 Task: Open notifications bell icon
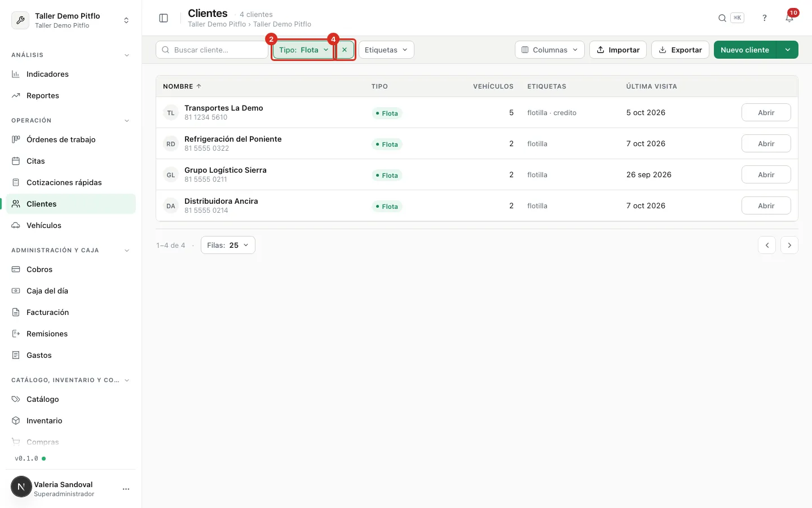pyautogui.click(x=789, y=18)
